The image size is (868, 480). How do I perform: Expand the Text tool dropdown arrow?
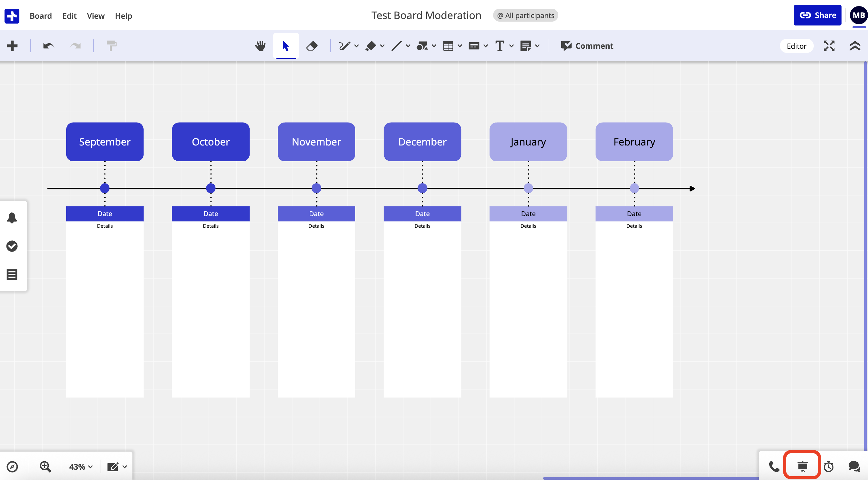[512, 46]
